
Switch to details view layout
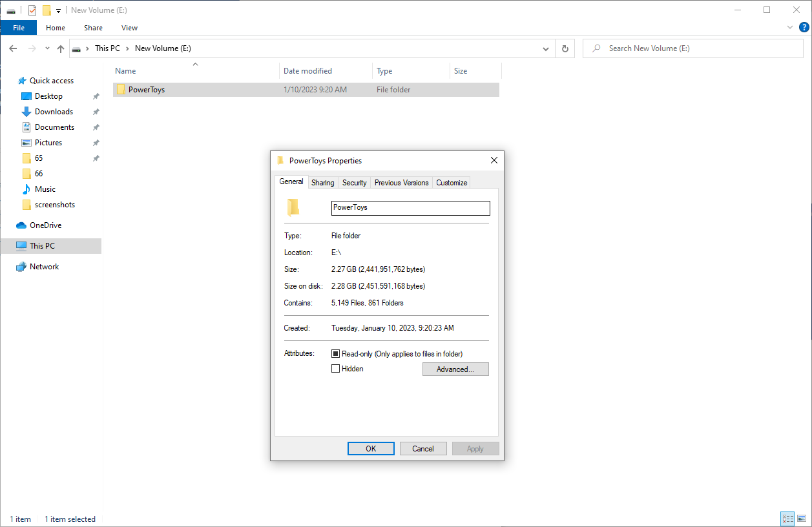point(787,519)
